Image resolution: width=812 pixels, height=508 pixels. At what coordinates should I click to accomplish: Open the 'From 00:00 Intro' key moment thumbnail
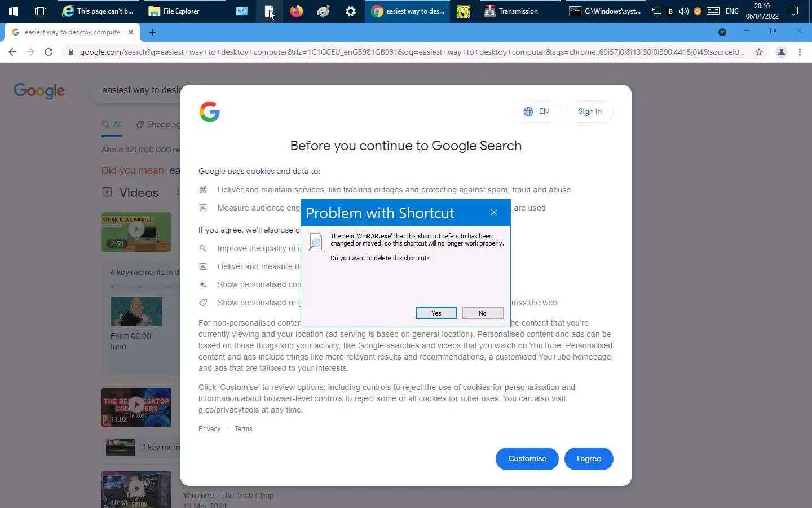[136, 312]
